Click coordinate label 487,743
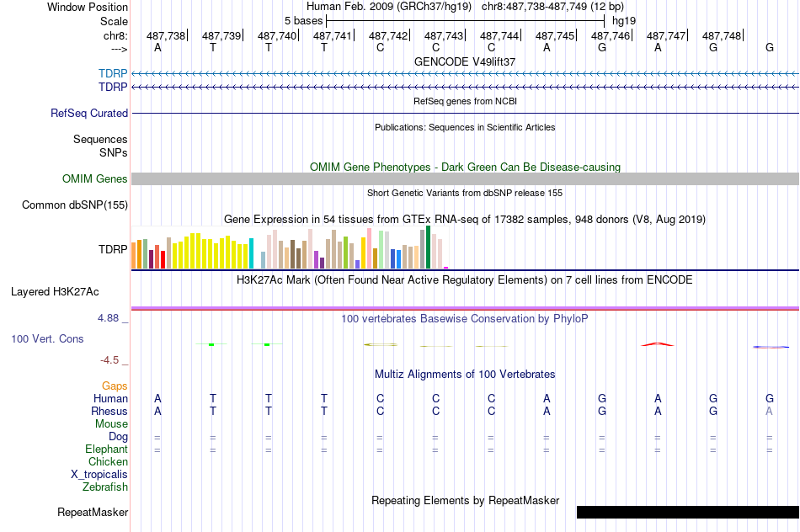Screen dimensions: 800x532 click(x=444, y=35)
